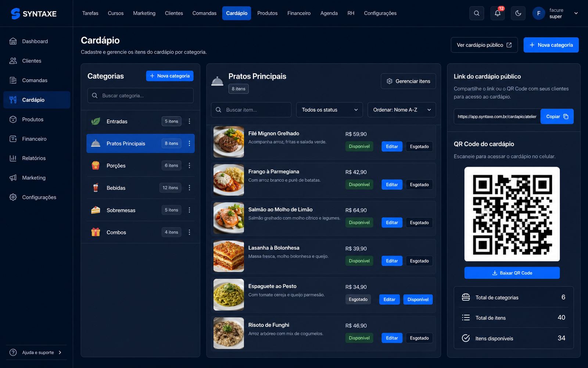Select the Entradas category
This screenshot has width=588, height=368.
(x=140, y=121)
